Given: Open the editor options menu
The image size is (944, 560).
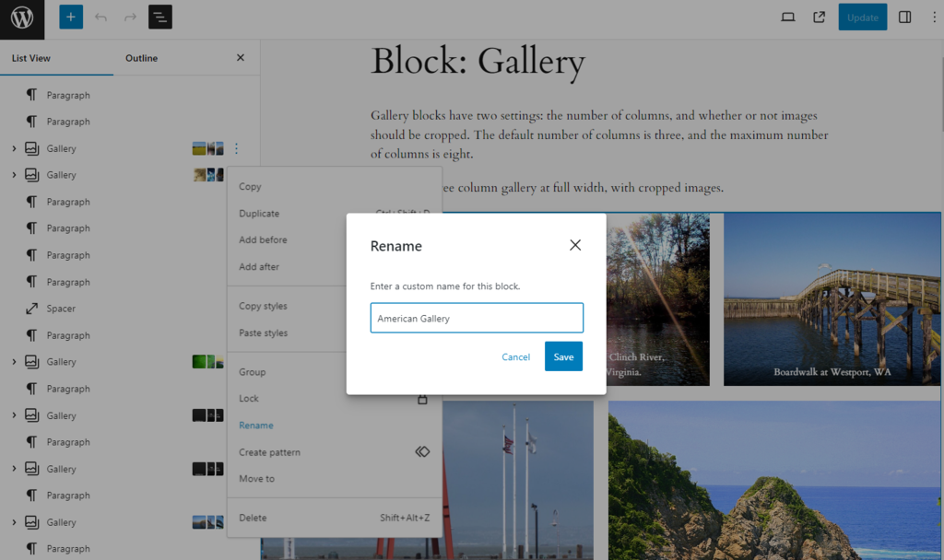Looking at the screenshot, I should (x=934, y=17).
